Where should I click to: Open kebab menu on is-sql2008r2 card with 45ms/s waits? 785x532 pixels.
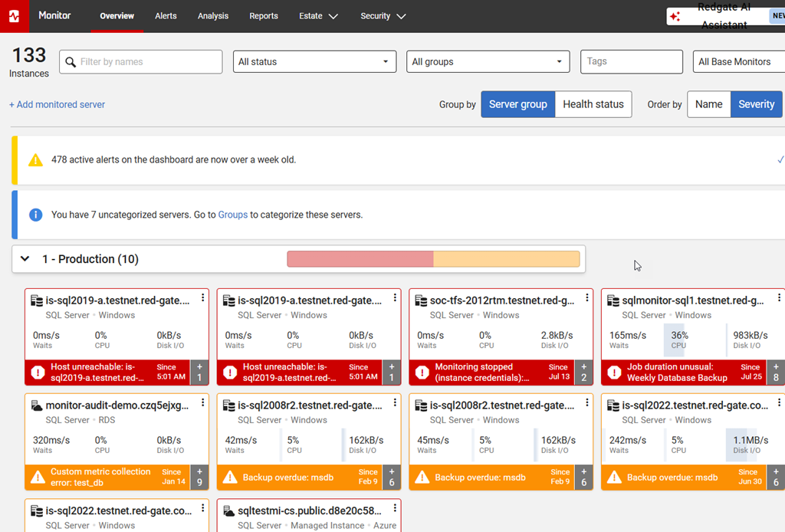tap(587, 402)
